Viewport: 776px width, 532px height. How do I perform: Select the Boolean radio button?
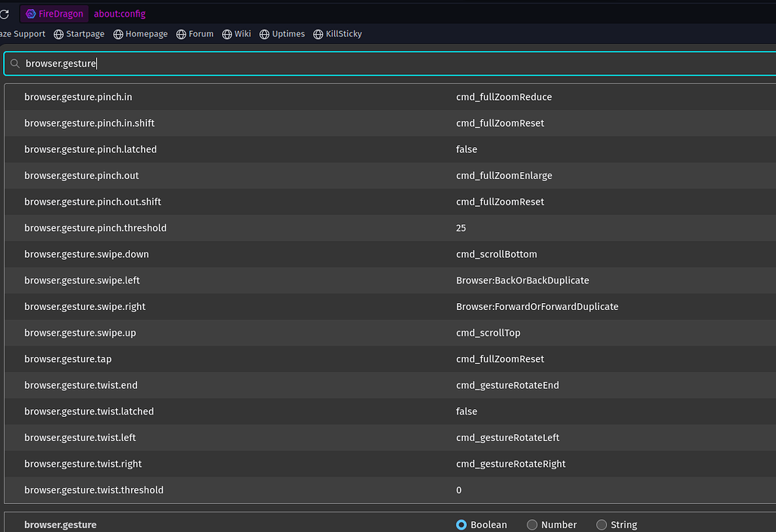tap(462, 524)
